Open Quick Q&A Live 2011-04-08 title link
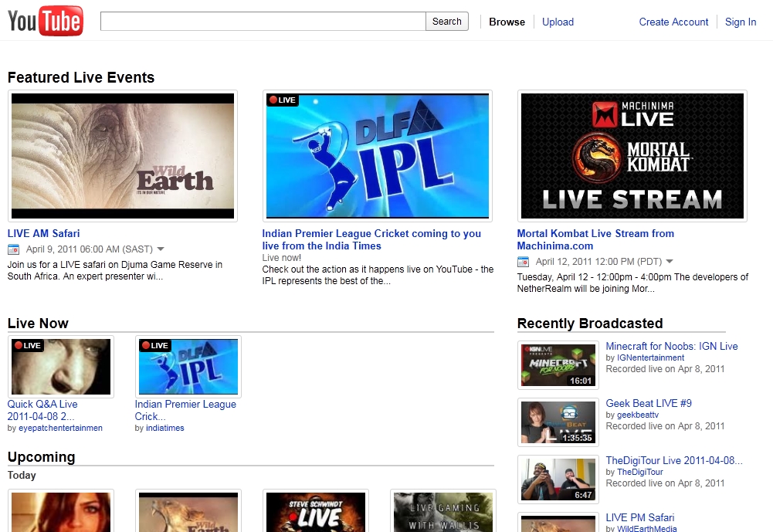This screenshot has width=773, height=532. point(42,410)
